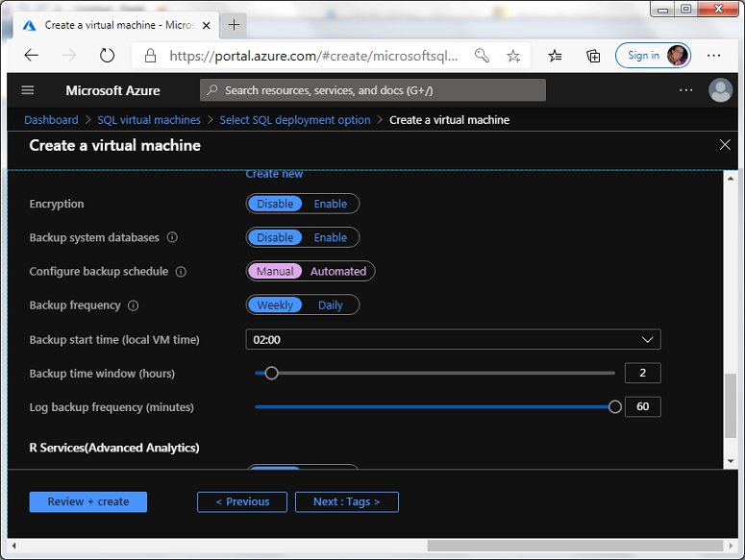The image size is (745, 560).
Task: Adjust Log backup frequency slider handle
Action: pyautogui.click(x=615, y=406)
